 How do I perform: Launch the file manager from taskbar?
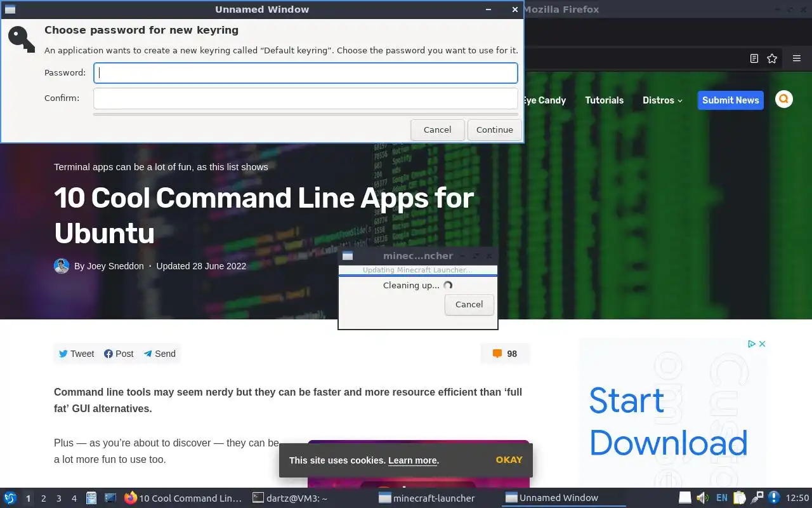point(91,498)
